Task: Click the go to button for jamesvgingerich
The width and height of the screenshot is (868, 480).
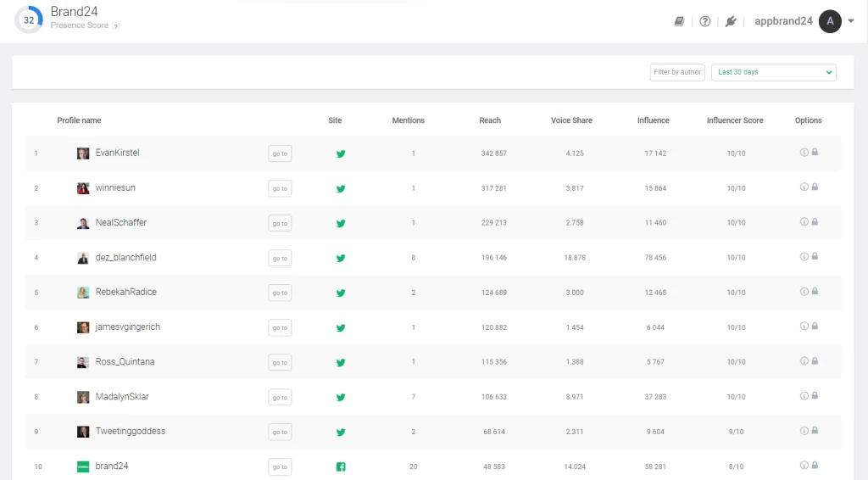Action: tap(280, 327)
